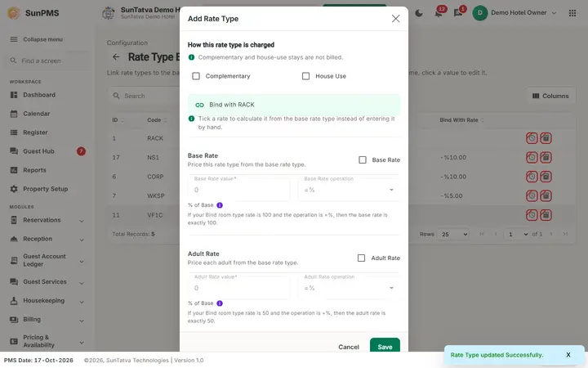
Task: Click the info icon beside % of Base under Adult Rate
Action: pyautogui.click(x=220, y=303)
